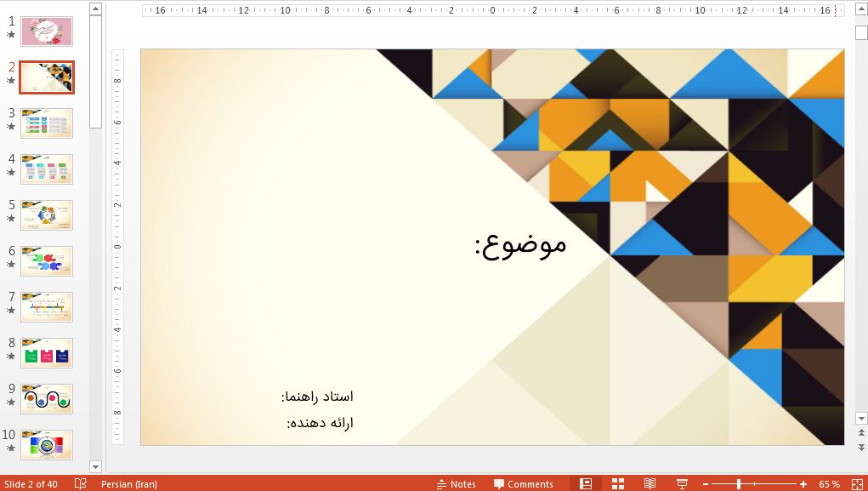Go to previous slide using double-arrow button
868x491 pixels.
pos(860,433)
